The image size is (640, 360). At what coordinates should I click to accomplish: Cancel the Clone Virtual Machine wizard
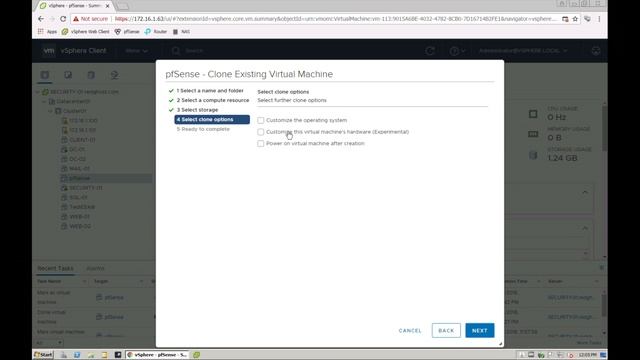point(410,331)
